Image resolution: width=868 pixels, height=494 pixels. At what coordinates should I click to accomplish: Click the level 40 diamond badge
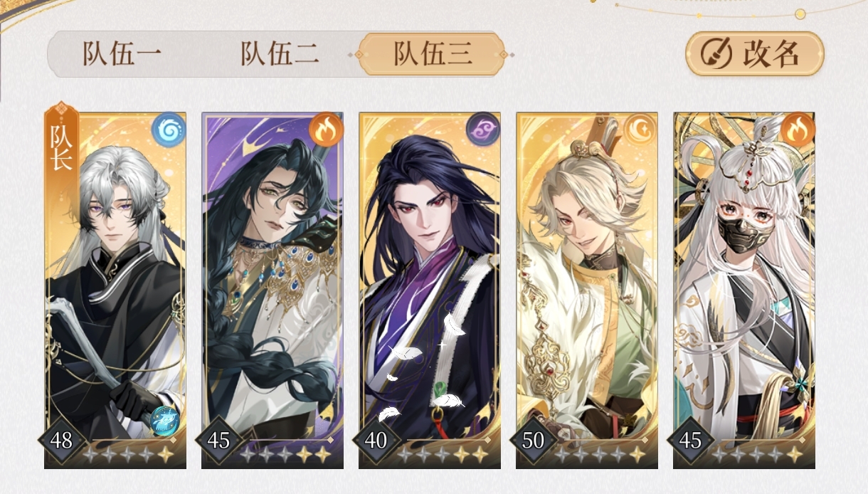(376, 441)
